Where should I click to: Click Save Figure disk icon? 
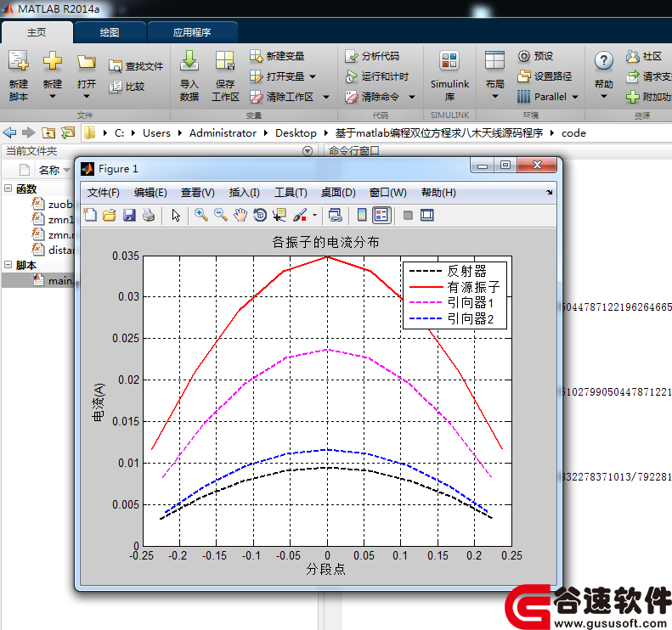coord(129,215)
